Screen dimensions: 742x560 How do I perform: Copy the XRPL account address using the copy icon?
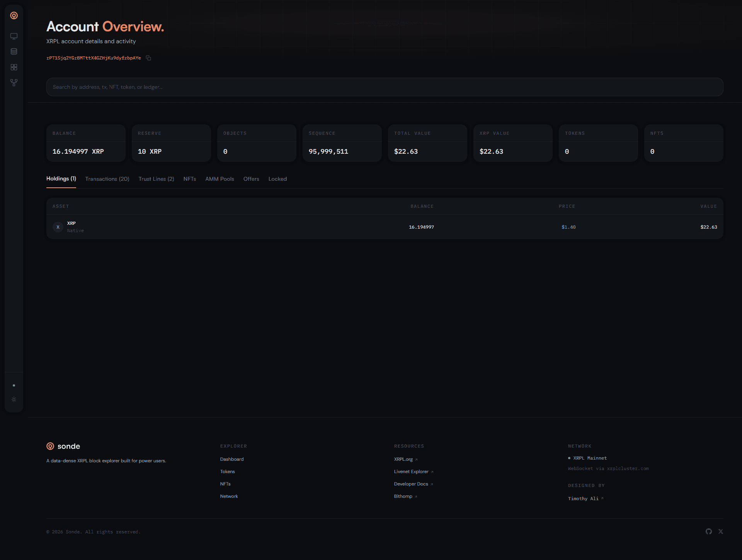(148, 58)
